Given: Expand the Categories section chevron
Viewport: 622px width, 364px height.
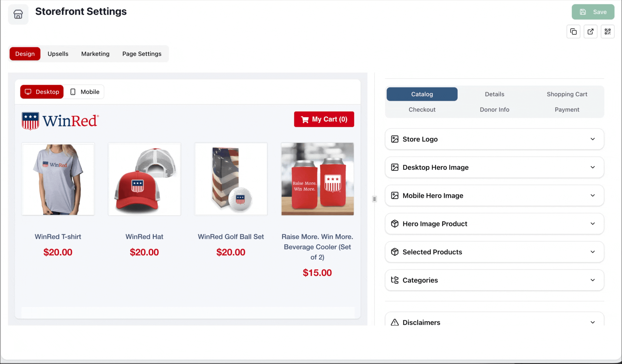Looking at the screenshot, I should pyautogui.click(x=593, y=280).
